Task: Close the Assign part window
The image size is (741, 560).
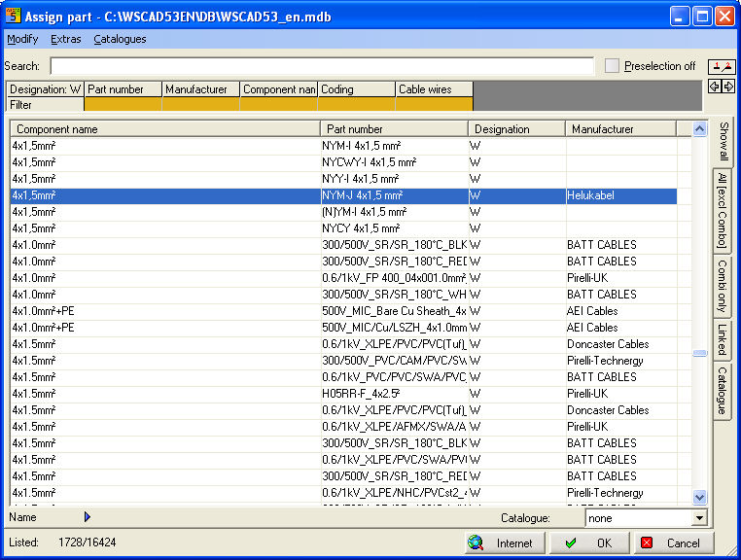Action: (724, 17)
